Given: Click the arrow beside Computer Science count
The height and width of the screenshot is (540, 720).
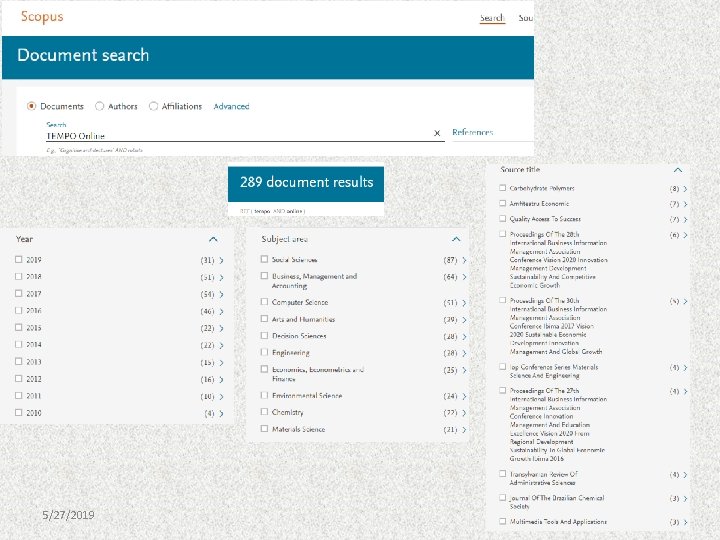Looking at the screenshot, I should tap(464, 303).
